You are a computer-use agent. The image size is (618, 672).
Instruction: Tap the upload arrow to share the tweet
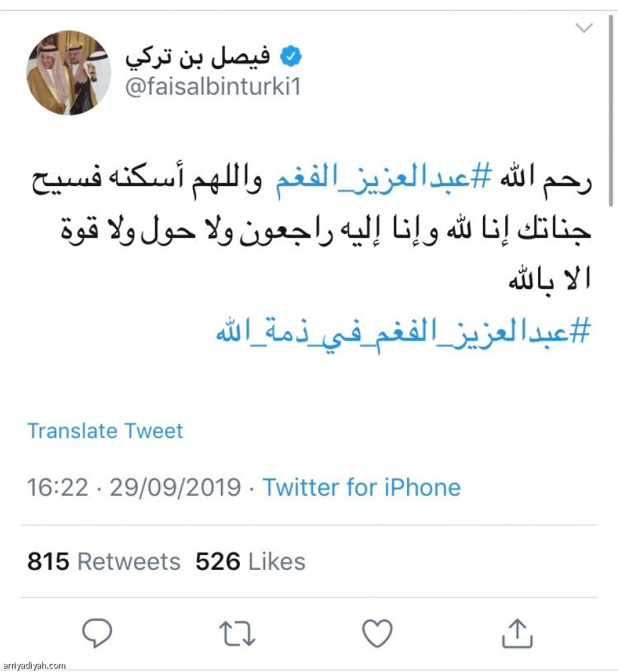(517, 630)
